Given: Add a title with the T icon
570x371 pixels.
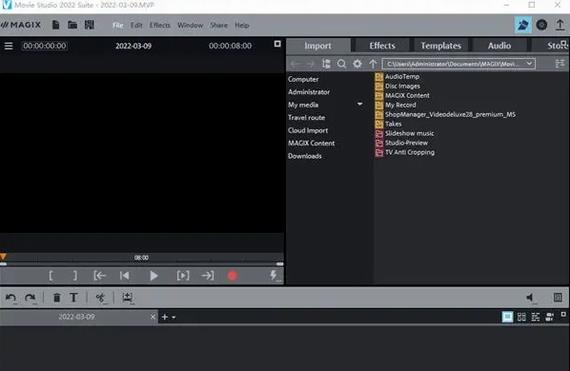Looking at the screenshot, I should [74, 298].
